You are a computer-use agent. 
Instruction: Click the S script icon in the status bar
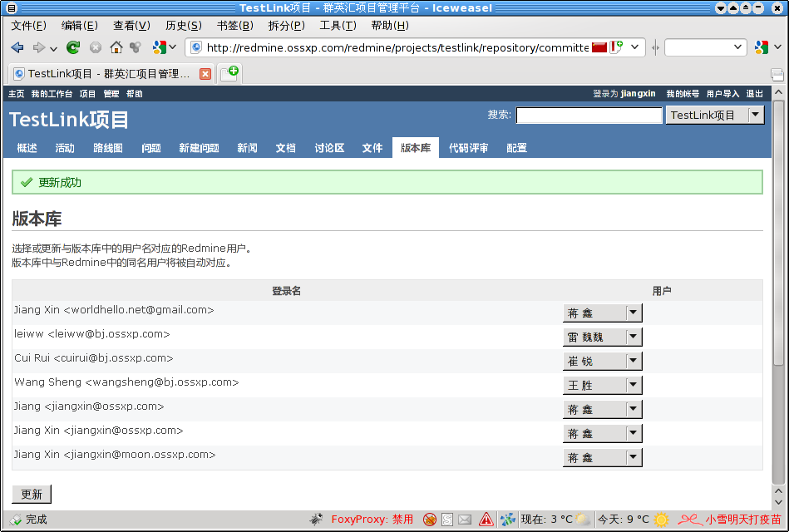pyautogui.click(x=447, y=520)
